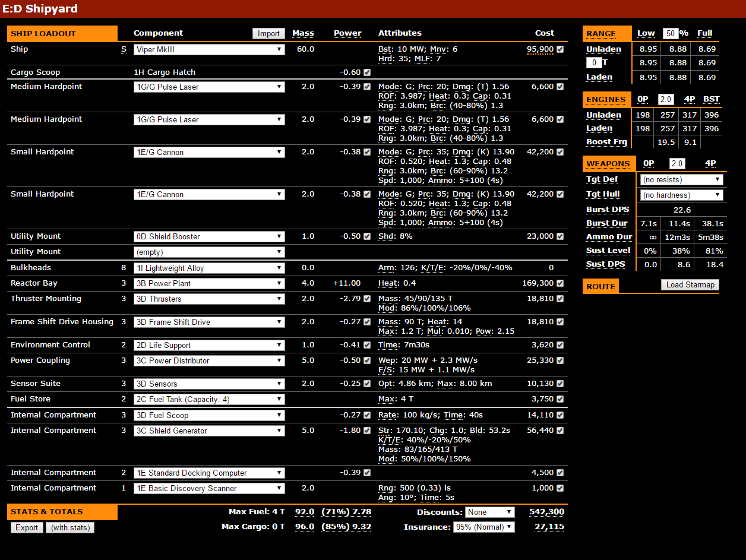Toggle the 3D Sensors power checkbox
The height and width of the screenshot is (560, 746).
coord(367,384)
